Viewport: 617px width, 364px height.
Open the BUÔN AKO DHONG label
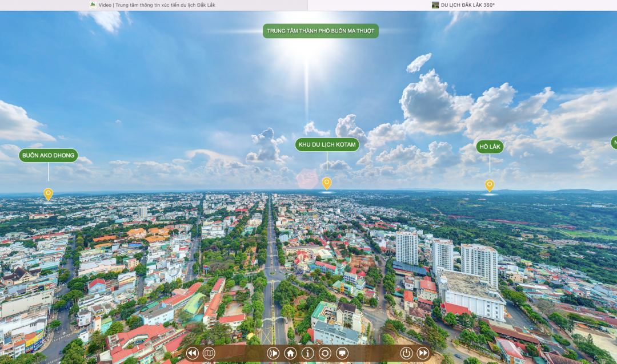coord(48,156)
